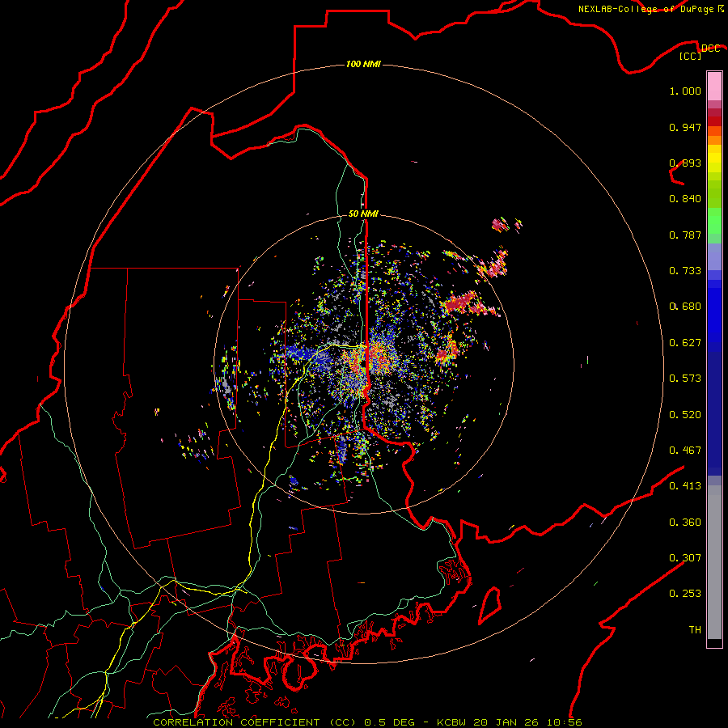Click the 0.307 scale value
This screenshot has width=728, height=728.
[685, 558]
